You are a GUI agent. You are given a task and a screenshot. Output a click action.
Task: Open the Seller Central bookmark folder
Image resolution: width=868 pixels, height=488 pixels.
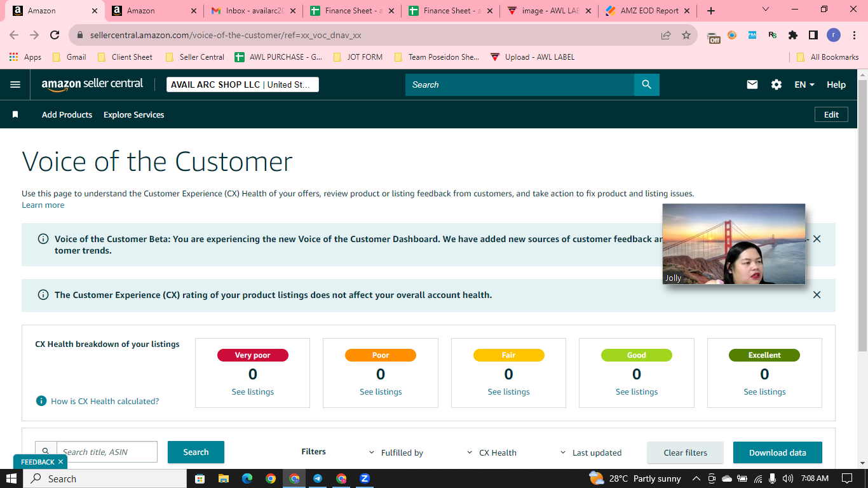(x=195, y=57)
